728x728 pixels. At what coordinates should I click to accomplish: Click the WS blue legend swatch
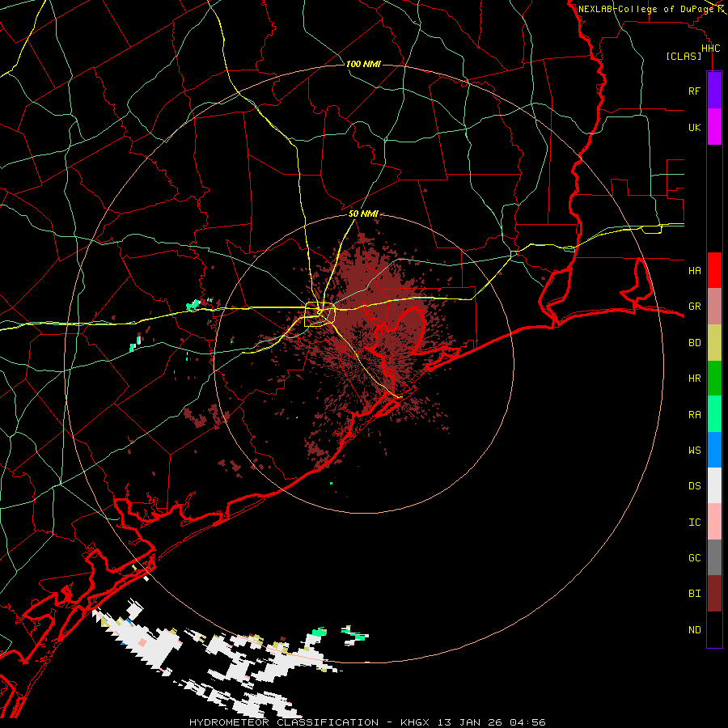click(x=714, y=450)
